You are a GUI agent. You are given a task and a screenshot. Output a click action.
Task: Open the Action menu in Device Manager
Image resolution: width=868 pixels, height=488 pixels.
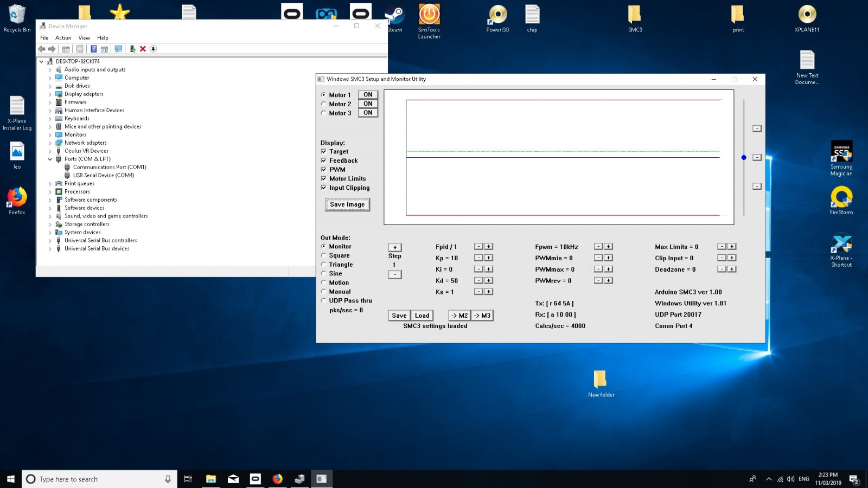(x=63, y=38)
